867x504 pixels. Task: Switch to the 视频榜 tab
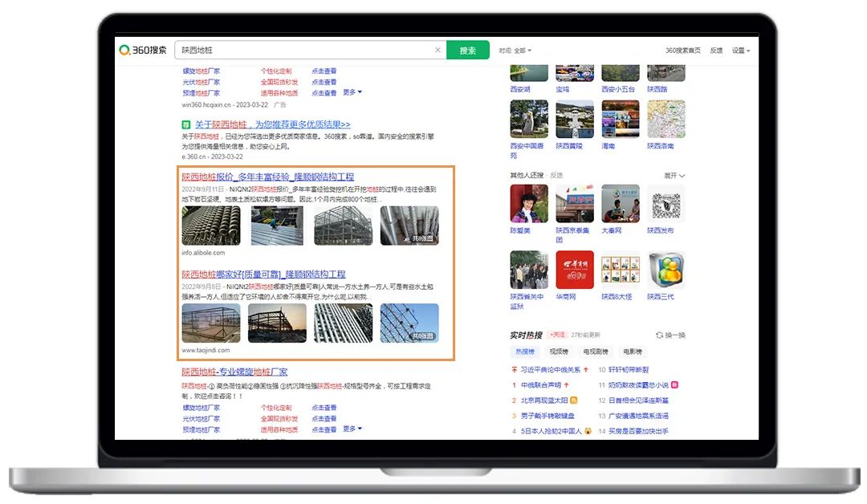pyautogui.click(x=560, y=352)
